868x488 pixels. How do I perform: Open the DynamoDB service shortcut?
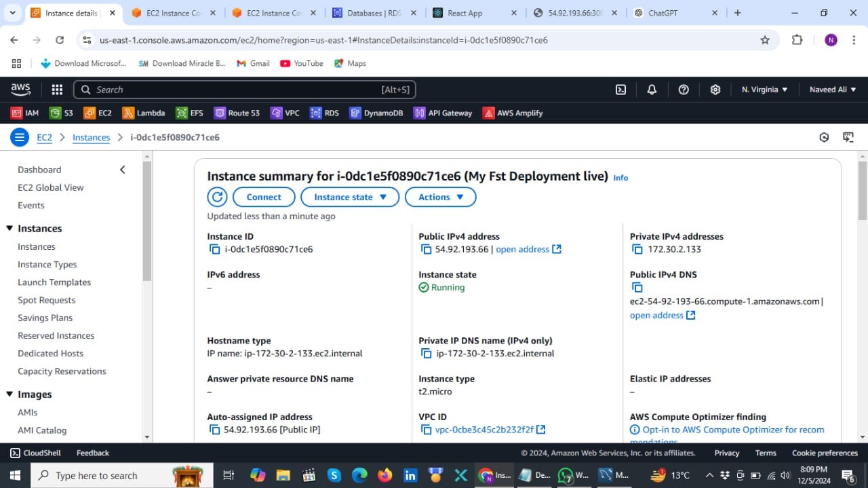[x=376, y=113]
